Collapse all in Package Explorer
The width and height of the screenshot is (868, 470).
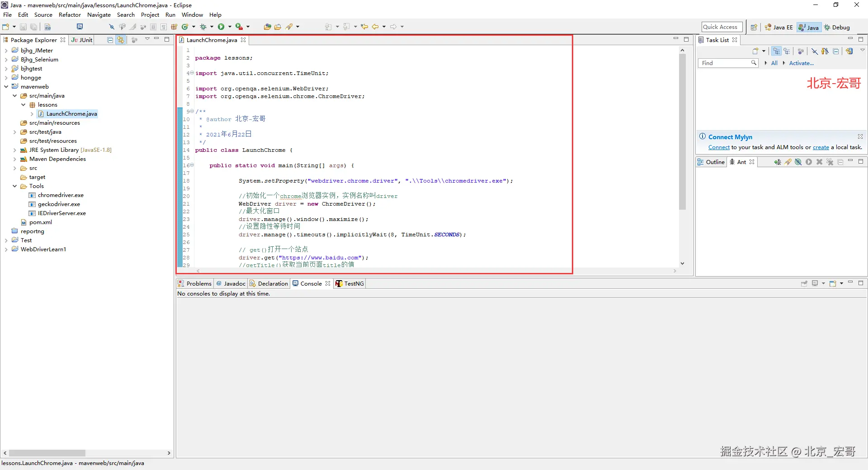tap(110, 40)
